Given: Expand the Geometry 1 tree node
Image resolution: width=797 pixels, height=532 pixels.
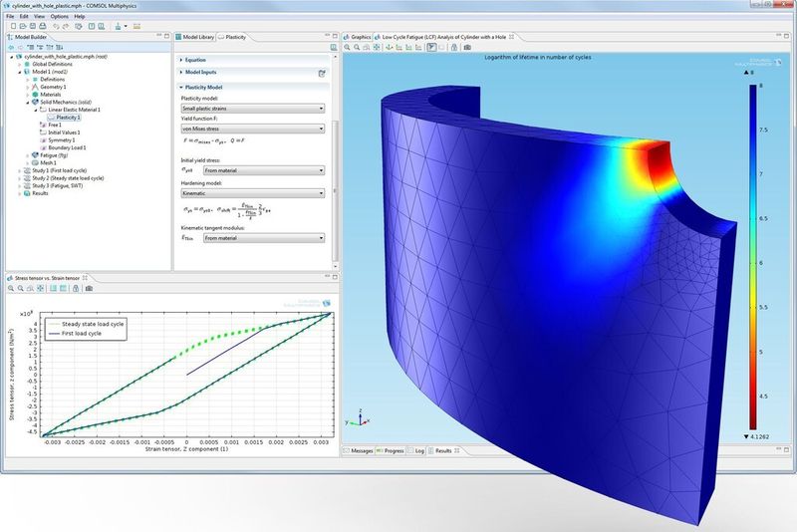Looking at the screenshot, I should click(x=28, y=87).
